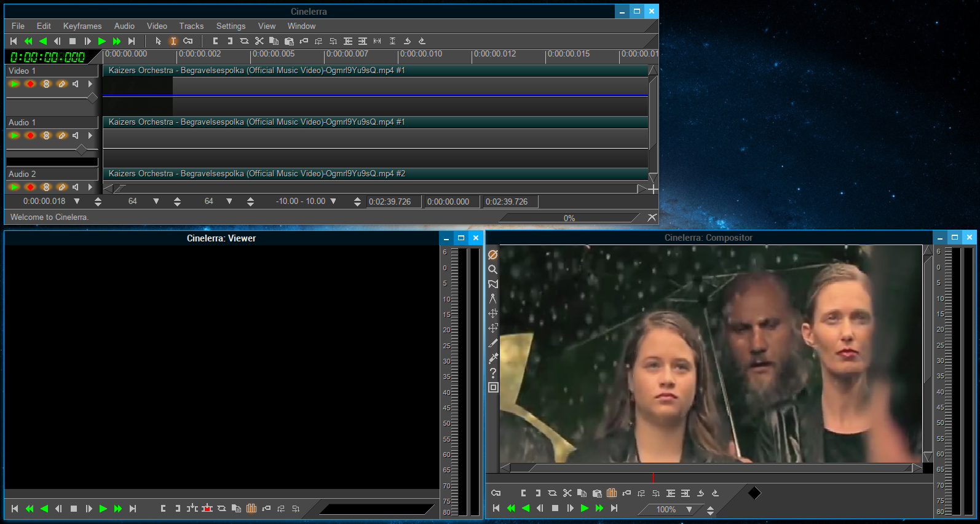The width and height of the screenshot is (980, 524).
Task: Open the 100% zoom dropdown in Compositor
Action: [x=689, y=509]
